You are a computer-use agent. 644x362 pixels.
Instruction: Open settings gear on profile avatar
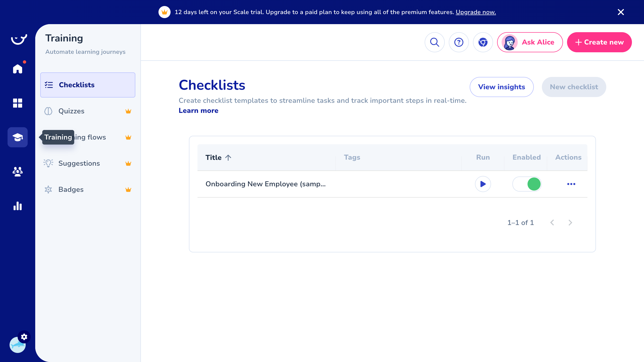click(x=24, y=337)
